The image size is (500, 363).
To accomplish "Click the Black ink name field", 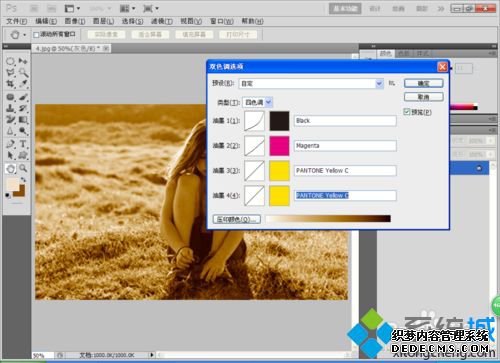I will (345, 121).
